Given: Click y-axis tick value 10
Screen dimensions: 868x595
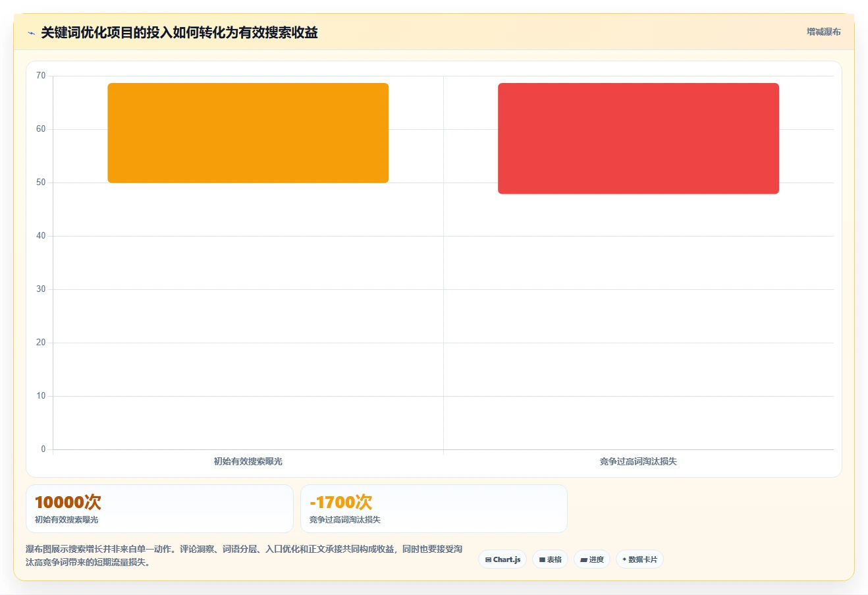Looking at the screenshot, I should 41,396.
